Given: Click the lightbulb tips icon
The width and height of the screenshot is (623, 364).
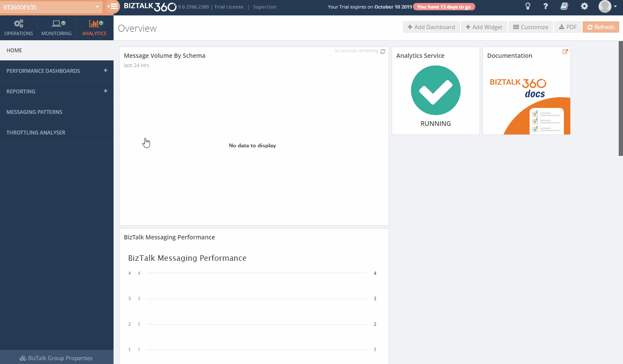Looking at the screenshot, I should (528, 6).
